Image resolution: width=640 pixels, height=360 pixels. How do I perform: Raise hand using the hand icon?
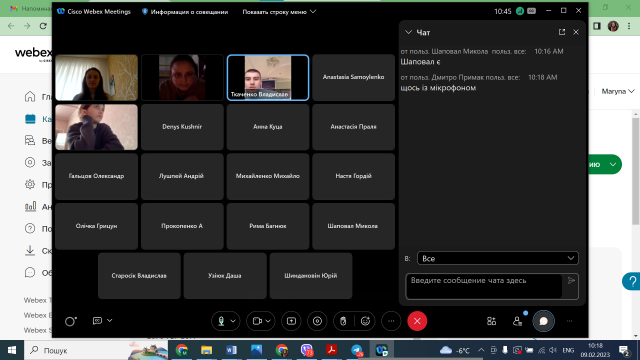343,321
